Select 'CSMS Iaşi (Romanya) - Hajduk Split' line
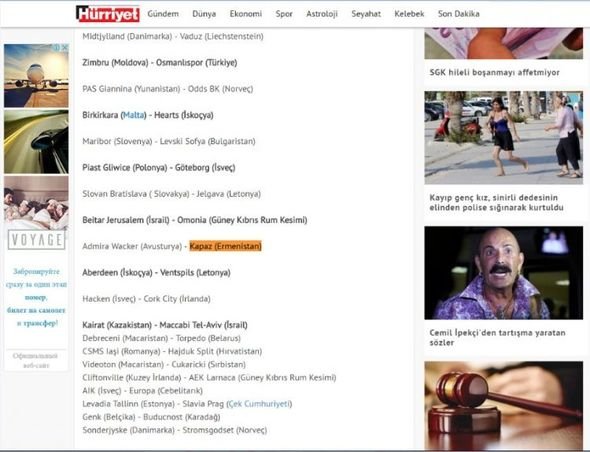Screen dimensions: 590x452 tap(172, 351)
